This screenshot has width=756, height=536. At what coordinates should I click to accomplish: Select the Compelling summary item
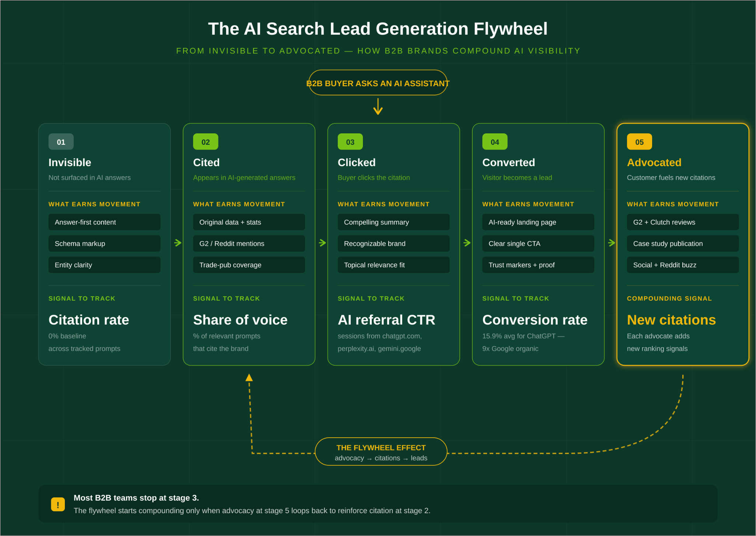click(393, 222)
